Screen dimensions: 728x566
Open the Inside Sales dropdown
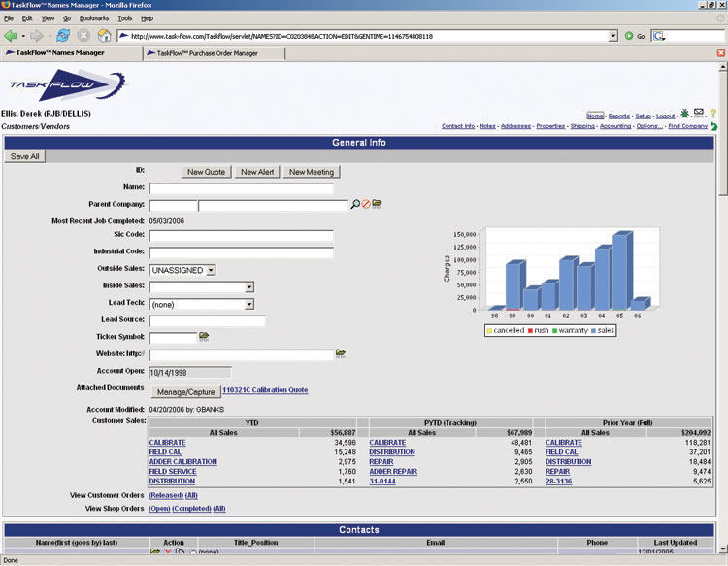click(x=249, y=287)
